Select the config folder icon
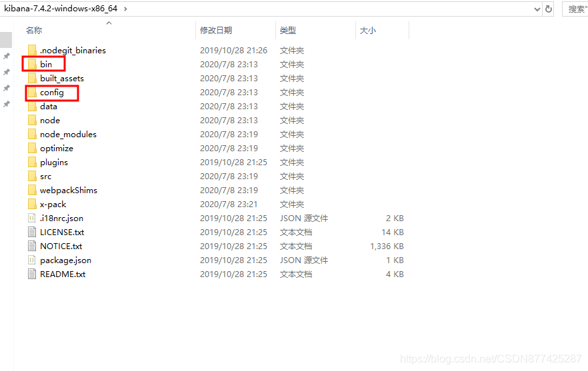Screen dimensions: 588x371 click(x=32, y=92)
